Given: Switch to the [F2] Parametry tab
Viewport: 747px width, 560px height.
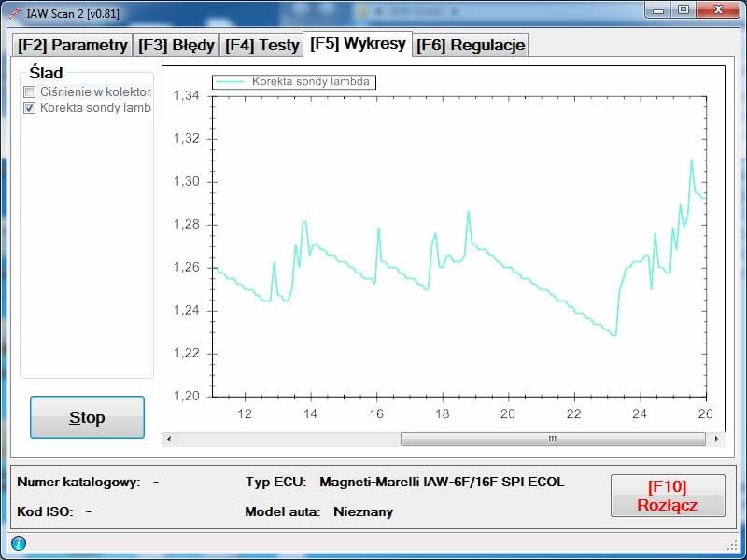Looking at the screenshot, I should pyautogui.click(x=72, y=45).
